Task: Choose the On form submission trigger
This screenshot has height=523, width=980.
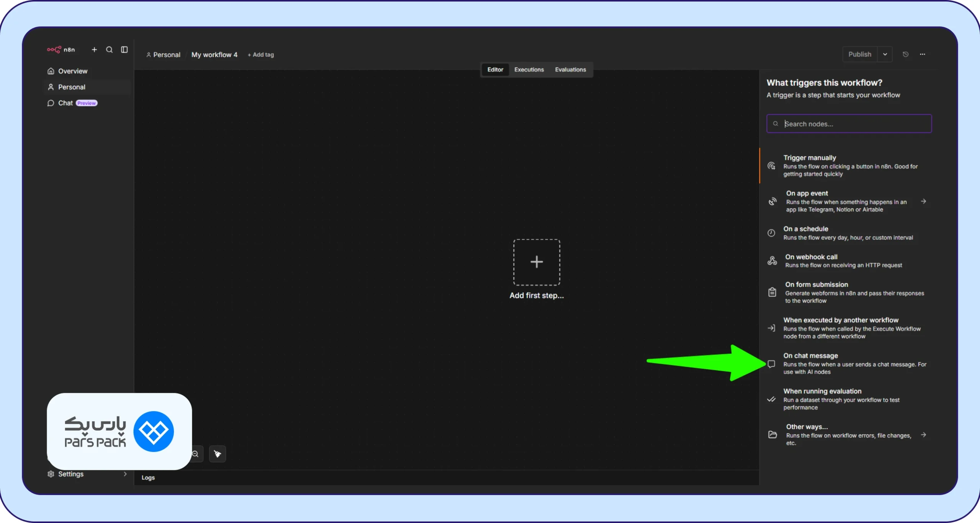Action: click(846, 292)
